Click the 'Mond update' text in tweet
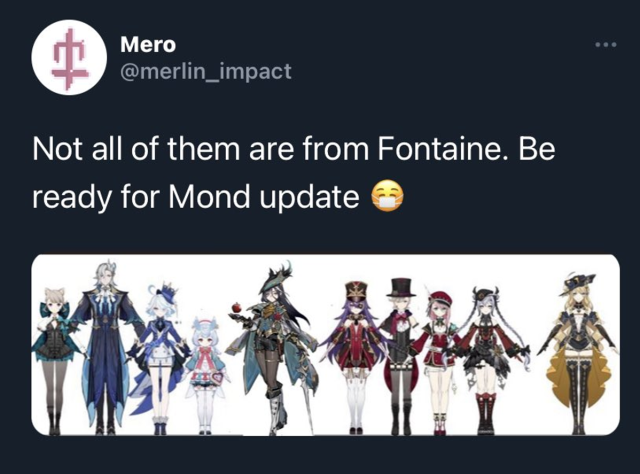 click(x=264, y=197)
